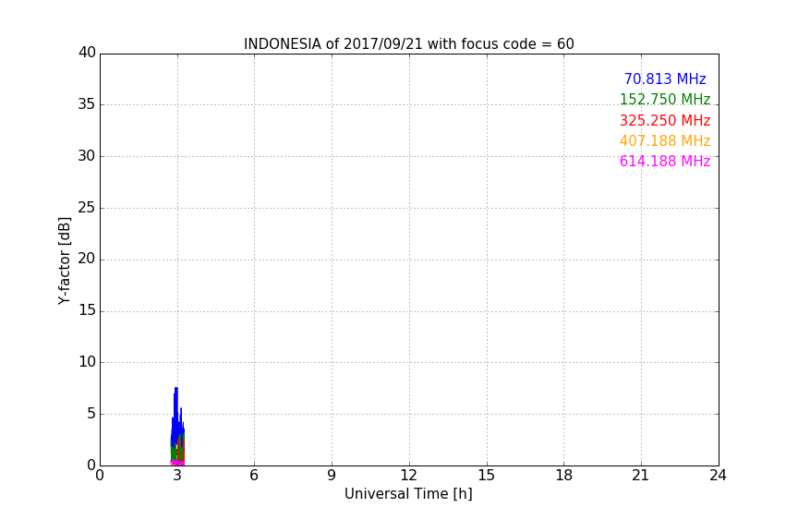Click x-axis tick label 15
Viewport: 798px width, 532px height.
486,476
